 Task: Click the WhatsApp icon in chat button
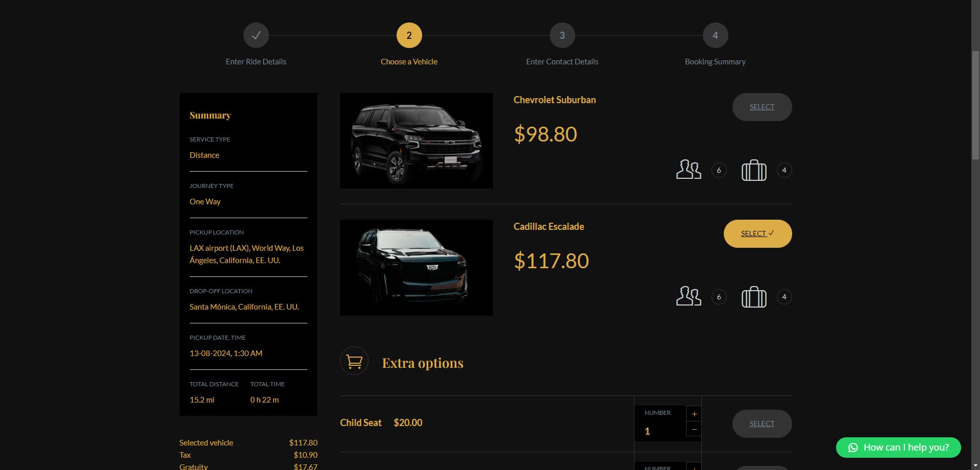pyautogui.click(x=853, y=448)
